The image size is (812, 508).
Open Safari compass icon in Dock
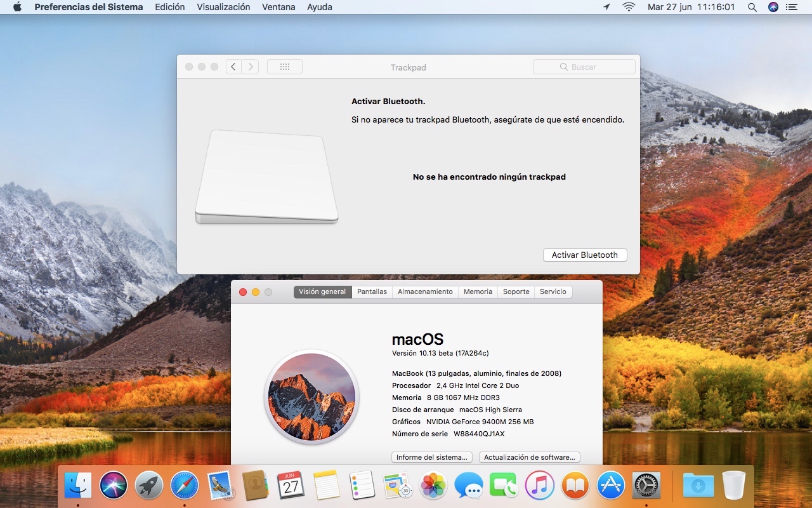pyautogui.click(x=185, y=486)
